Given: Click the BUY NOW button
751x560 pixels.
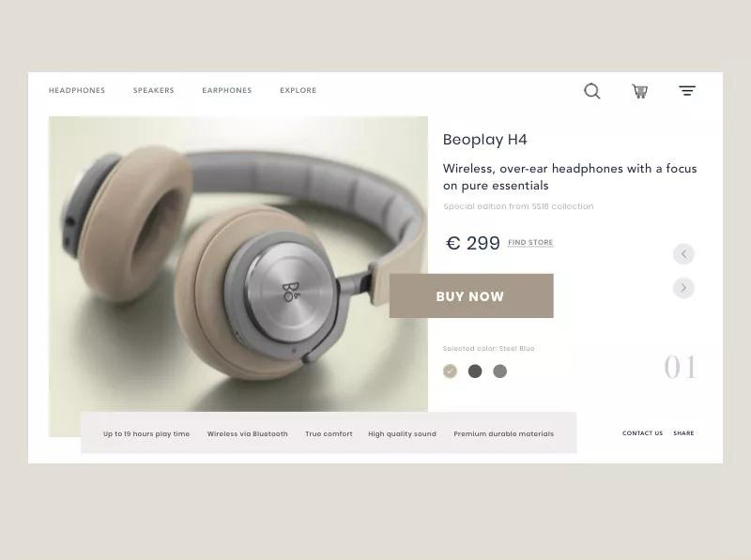Looking at the screenshot, I should coord(471,295).
